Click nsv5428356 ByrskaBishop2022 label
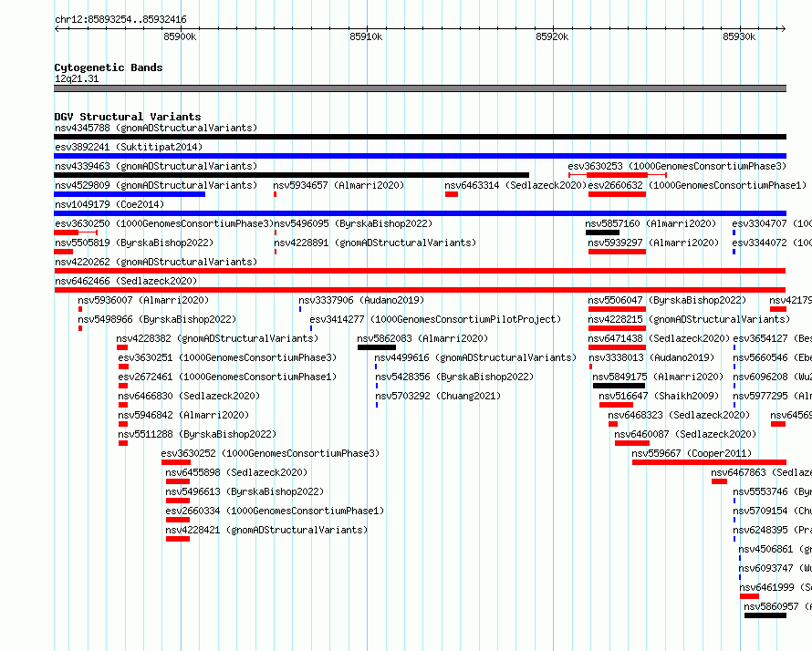812x651 pixels. click(454, 377)
